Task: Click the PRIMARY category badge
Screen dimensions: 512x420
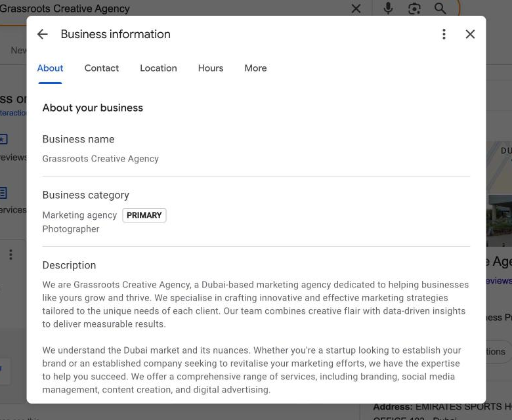Action: 144,215
